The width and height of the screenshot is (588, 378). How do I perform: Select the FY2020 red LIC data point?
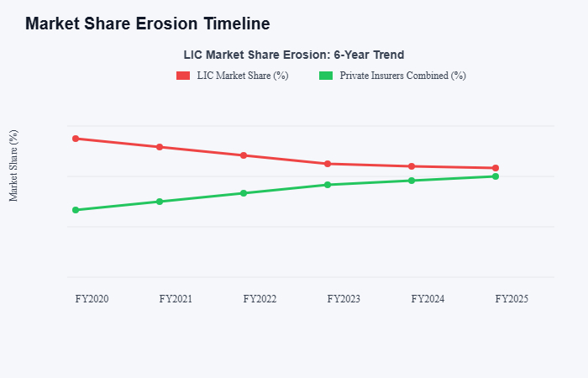pos(76,139)
